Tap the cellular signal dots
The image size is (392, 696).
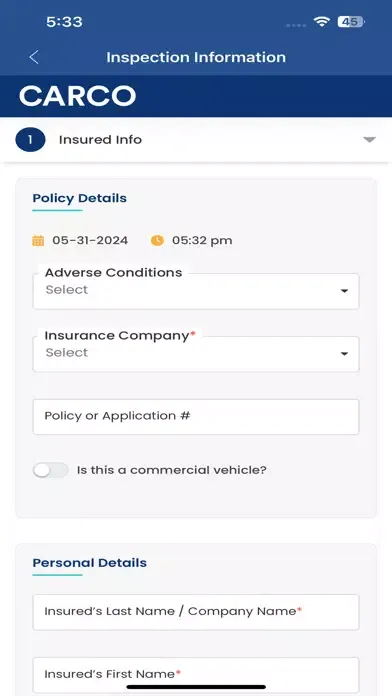coord(296,25)
